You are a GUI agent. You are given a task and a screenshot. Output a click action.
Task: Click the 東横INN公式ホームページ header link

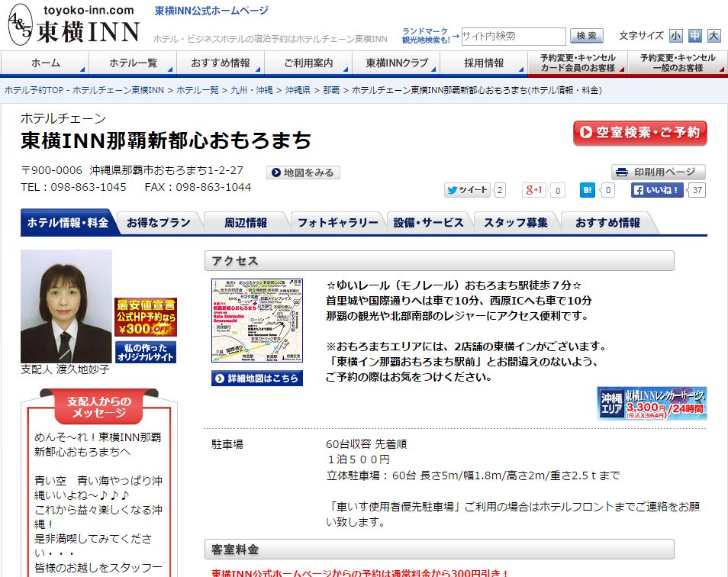tap(211, 10)
